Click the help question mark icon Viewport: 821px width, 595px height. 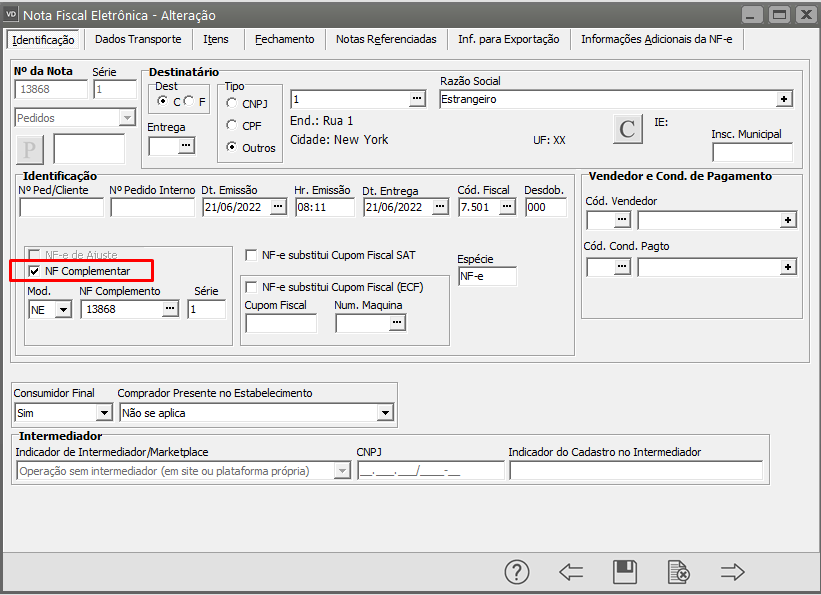click(516, 572)
